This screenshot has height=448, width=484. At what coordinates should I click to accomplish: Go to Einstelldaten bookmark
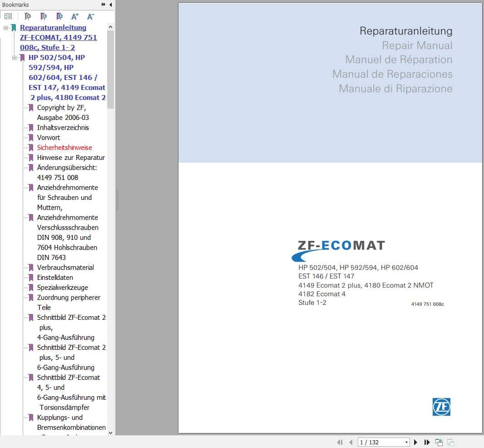[x=55, y=278]
